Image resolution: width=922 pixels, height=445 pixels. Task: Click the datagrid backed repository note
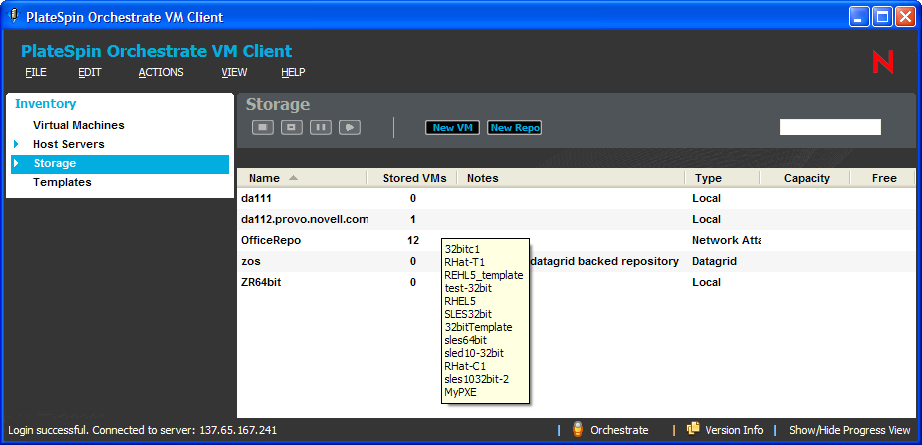click(604, 261)
